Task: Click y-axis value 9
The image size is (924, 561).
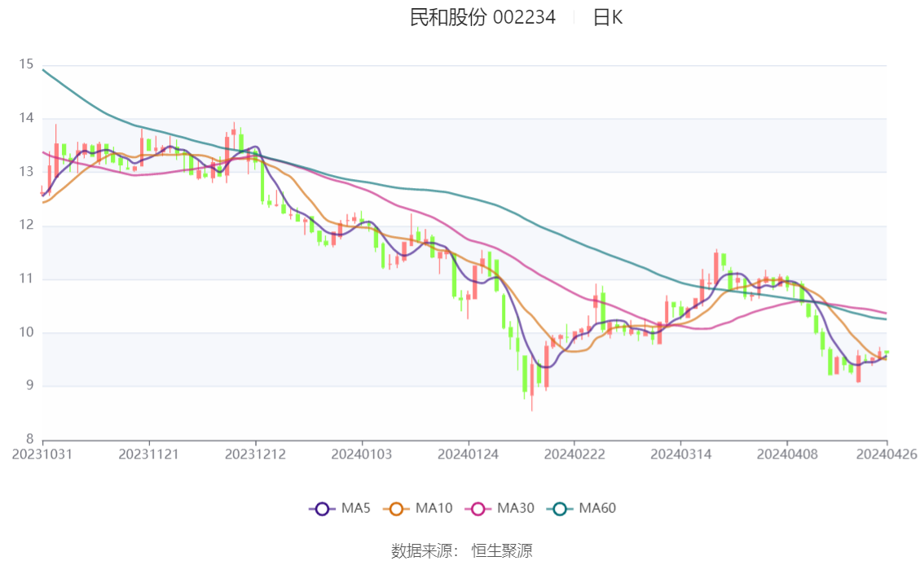Action: pos(29,386)
